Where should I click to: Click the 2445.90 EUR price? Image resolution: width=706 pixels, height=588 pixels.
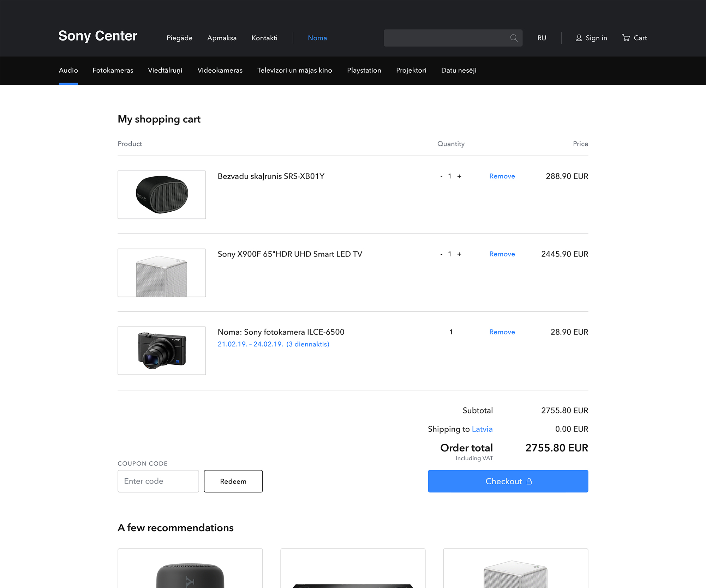click(x=565, y=254)
